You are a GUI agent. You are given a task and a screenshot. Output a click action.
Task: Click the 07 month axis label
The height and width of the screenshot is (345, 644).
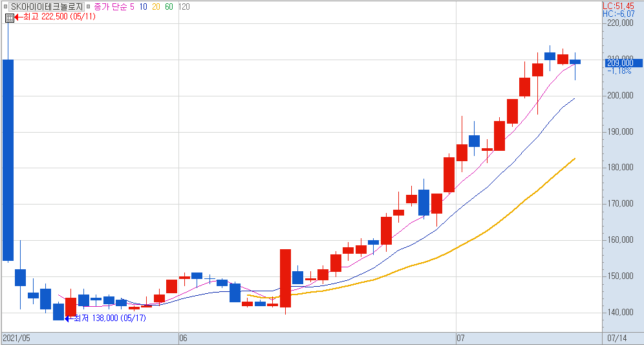coord(460,339)
